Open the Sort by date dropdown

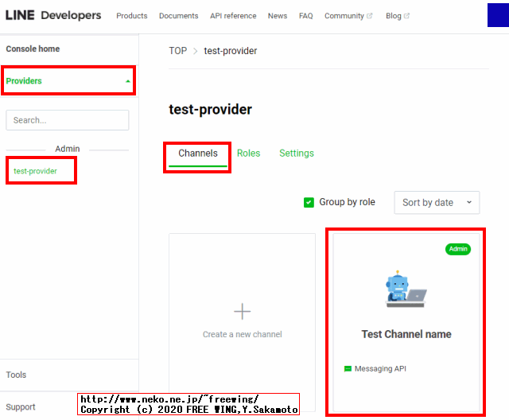coord(437,203)
